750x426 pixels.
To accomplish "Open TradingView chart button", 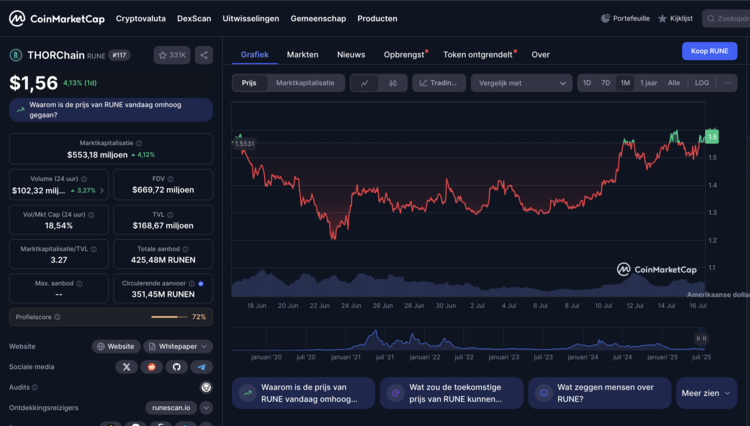I will (x=439, y=83).
